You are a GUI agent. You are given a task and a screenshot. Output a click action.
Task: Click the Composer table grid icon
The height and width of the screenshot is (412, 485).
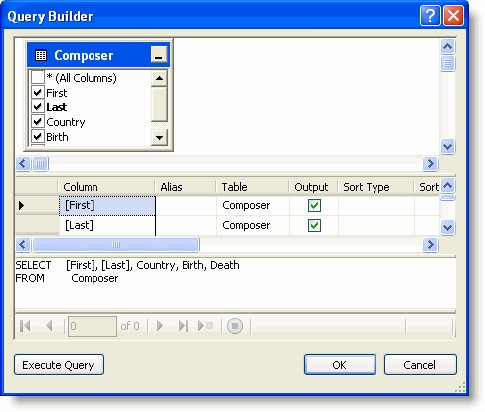[41, 55]
